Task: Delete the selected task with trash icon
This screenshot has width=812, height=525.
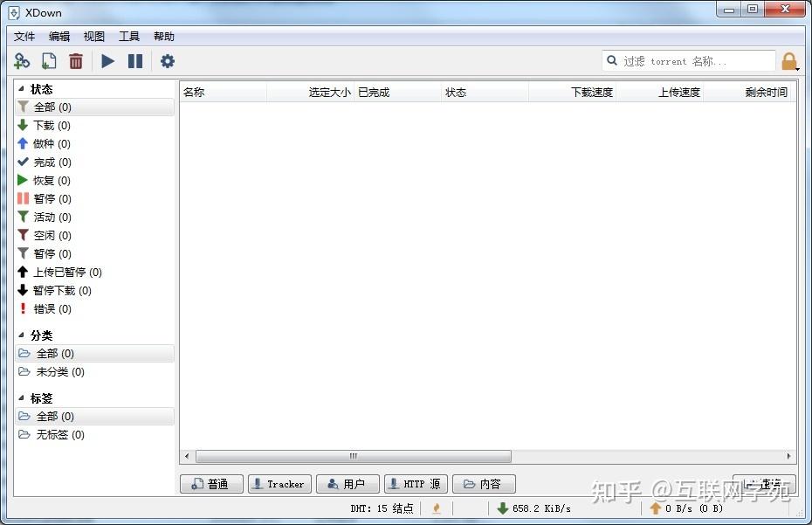Action: (x=77, y=60)
